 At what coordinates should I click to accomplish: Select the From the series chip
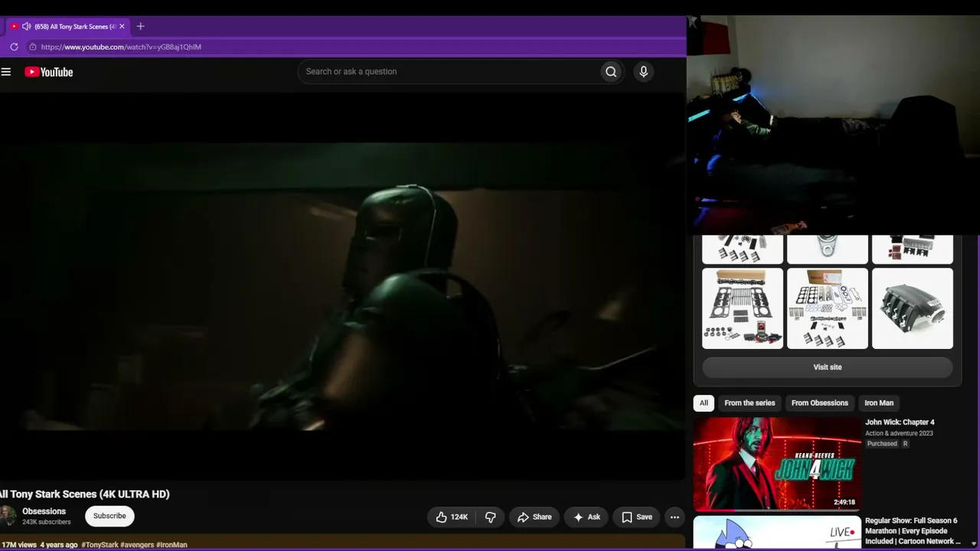point(750,403)
